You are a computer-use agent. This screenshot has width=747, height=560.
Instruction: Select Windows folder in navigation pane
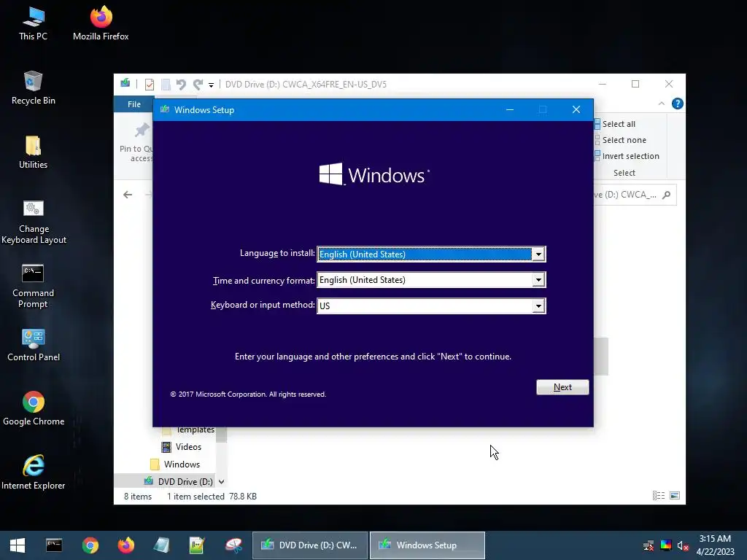point(175,464)
